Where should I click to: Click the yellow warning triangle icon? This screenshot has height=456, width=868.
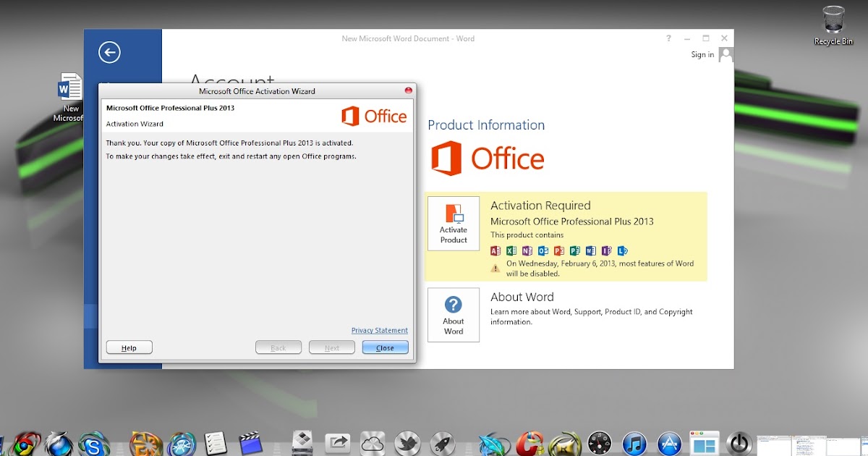tap(495, 268)
